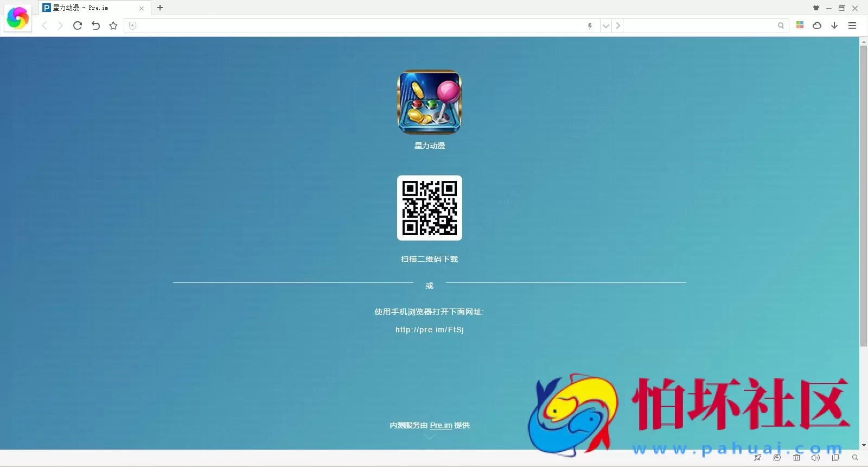Minimize the browser window

click(x=829, y=8)
